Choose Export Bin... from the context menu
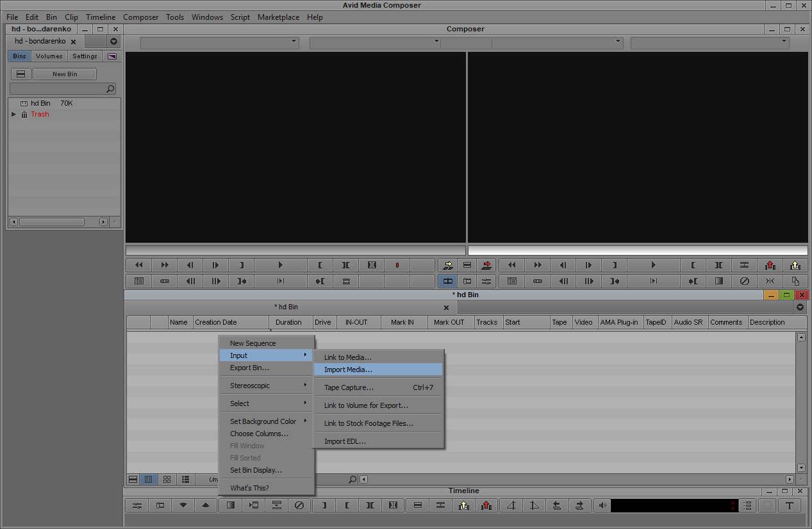Viewport: 812px width, 529px height. tap(267, 368)
